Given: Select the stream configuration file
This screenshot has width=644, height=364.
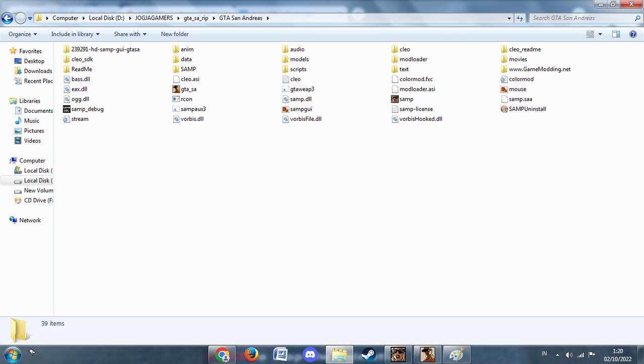Looking at the screenshot, I should [75, 119].
